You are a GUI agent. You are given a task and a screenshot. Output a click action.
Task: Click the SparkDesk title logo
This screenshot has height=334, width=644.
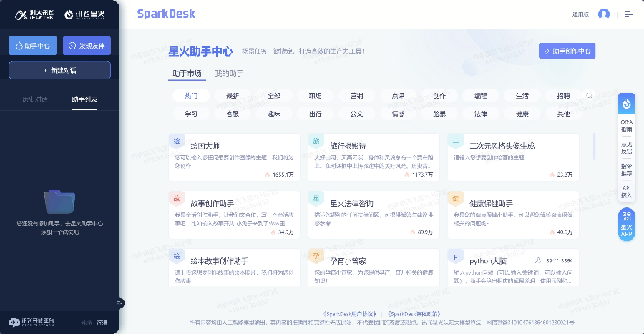[x=166, y=14]
